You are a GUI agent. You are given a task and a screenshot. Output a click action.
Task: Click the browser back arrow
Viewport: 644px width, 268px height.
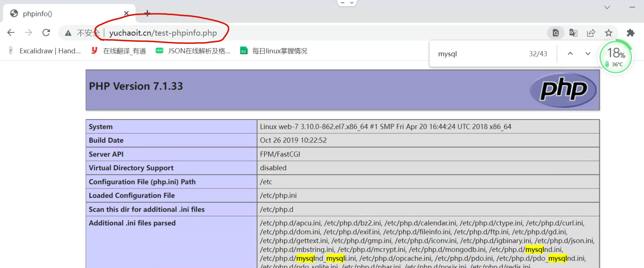click(11, 33)
